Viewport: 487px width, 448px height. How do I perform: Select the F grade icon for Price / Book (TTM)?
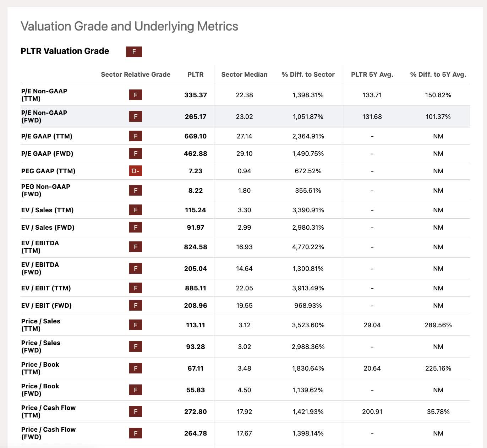[135, 368]
